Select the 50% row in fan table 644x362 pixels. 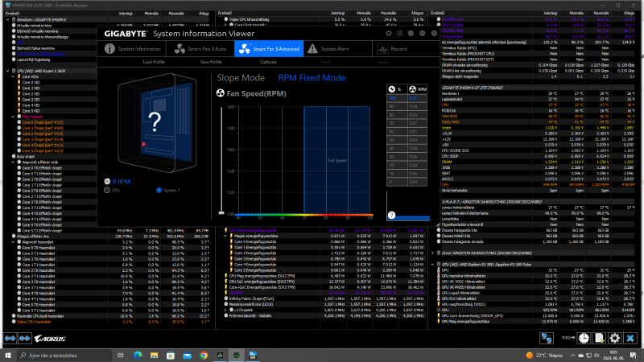point(407,140)
